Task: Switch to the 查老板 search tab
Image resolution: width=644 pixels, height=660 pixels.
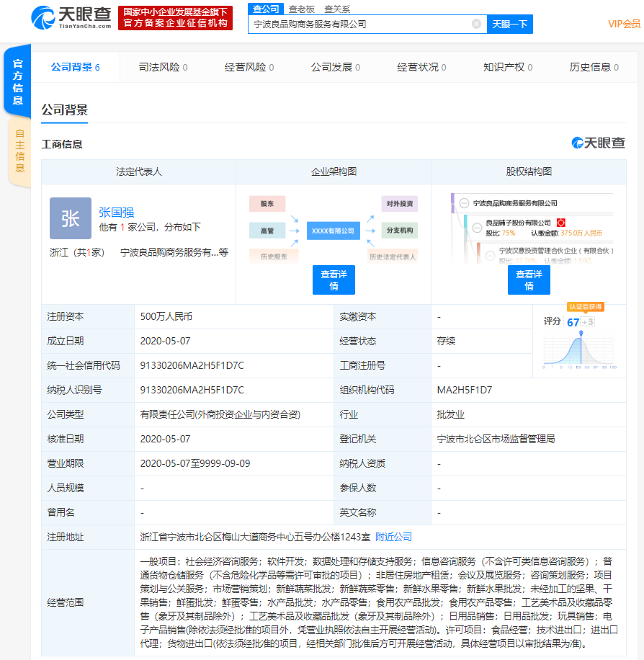Action: [301, 9]
